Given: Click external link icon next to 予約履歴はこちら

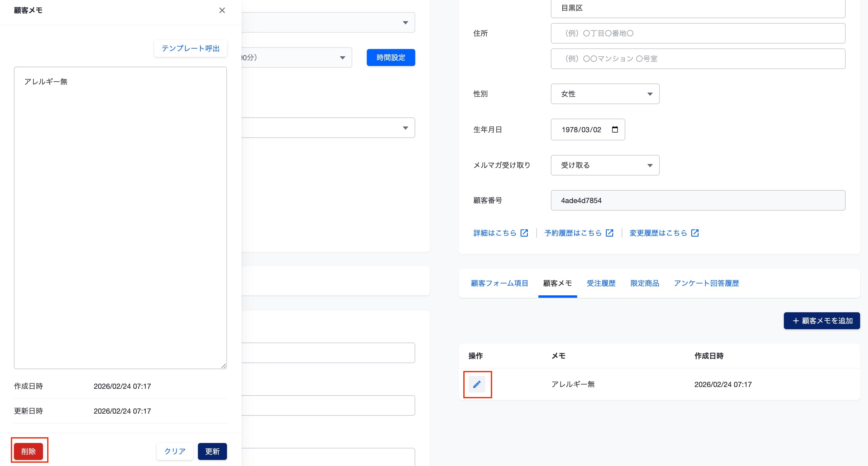Looking at the screenshot, I should tap(609, 233).
